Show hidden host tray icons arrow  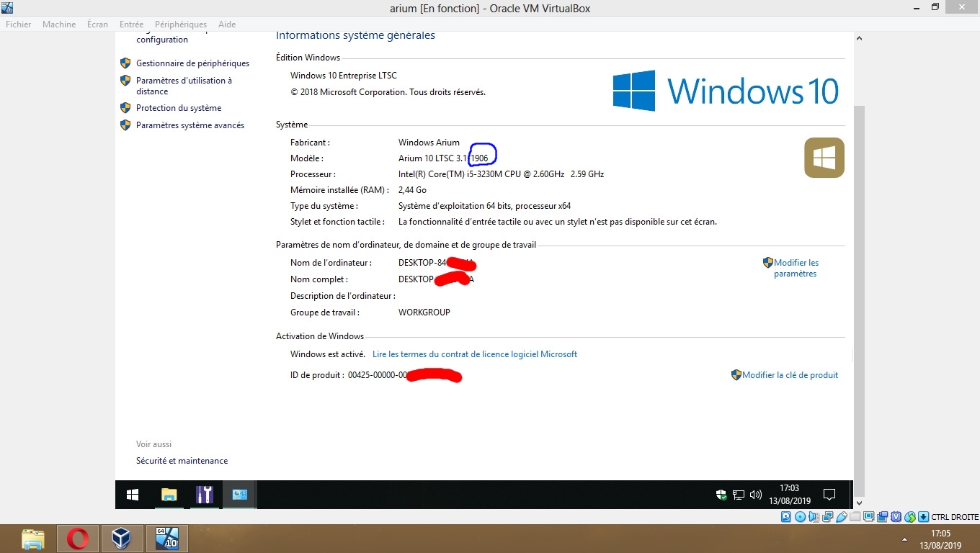904,539
